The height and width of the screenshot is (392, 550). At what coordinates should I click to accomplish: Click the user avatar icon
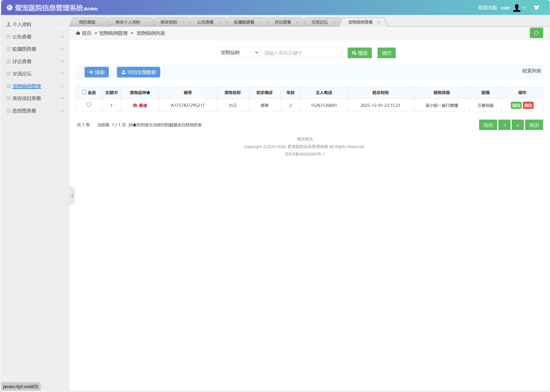[x=516, y=8]
